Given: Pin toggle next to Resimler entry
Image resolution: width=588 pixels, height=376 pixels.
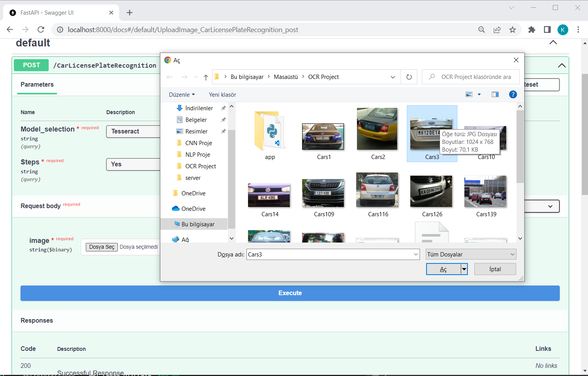Looking at the screenshot, I should (x=223, y=131).
